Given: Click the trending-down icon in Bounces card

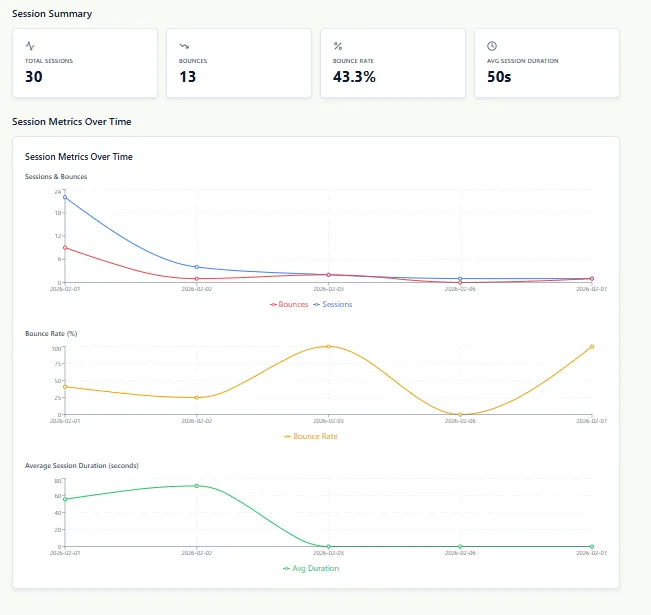Looking at the screenshot, I should click(x=184, y=46).
